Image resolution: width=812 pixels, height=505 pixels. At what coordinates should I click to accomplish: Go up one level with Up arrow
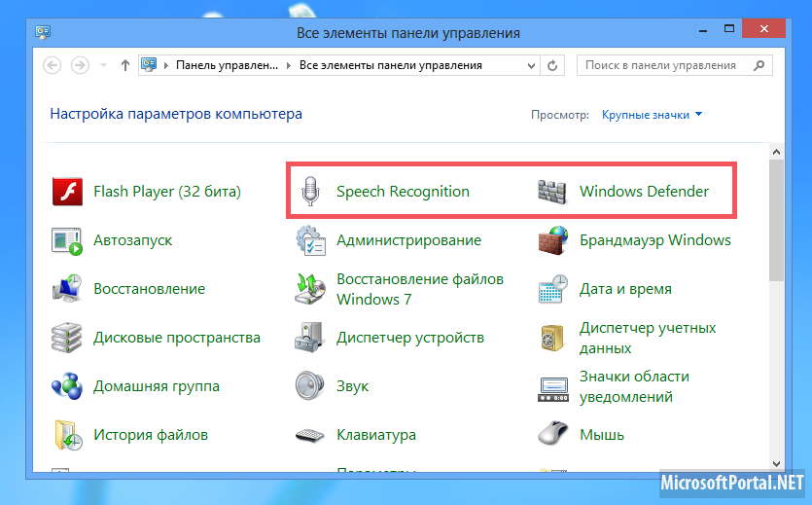click(124, 65)
